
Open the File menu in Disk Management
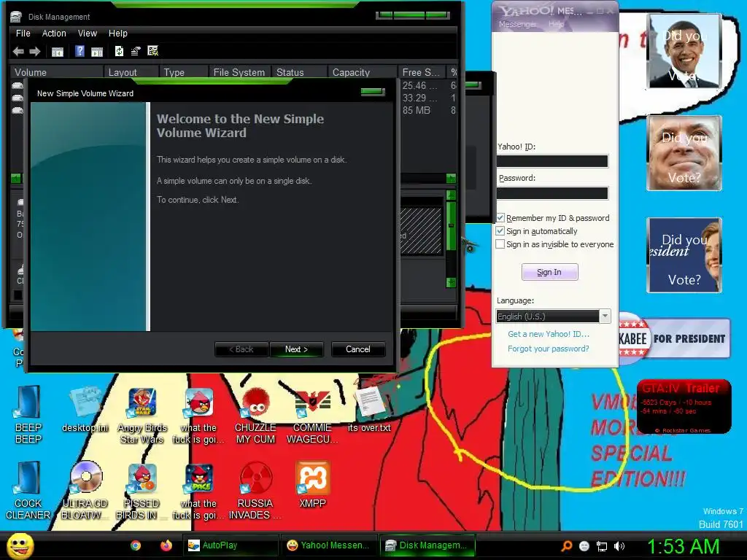pyautogui.click(x=23, y=34)
